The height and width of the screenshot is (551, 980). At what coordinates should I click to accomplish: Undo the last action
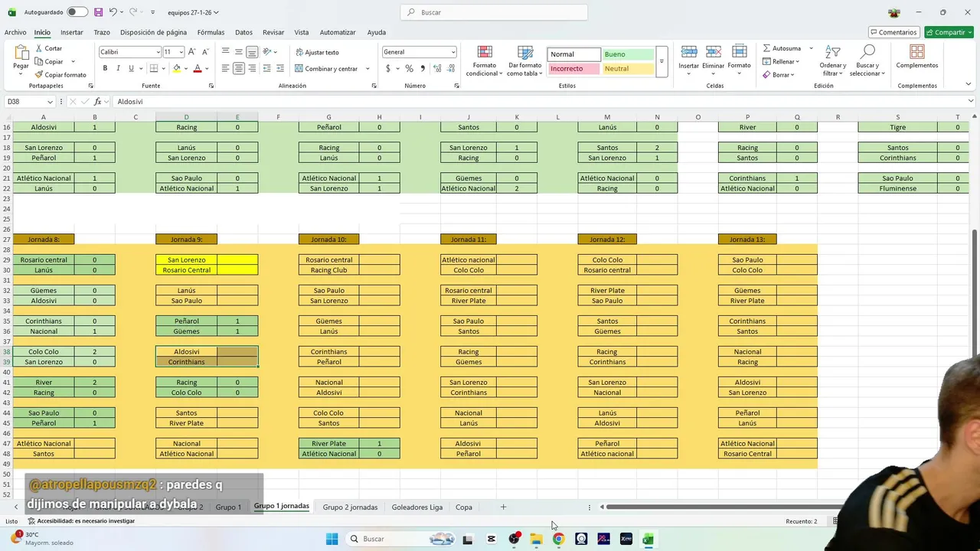point(113,12)
